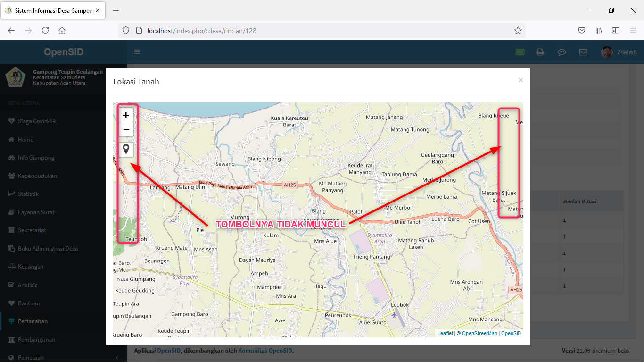Viewport: 644px width, 362px height.
Task: Click Kuala Kereutou Barat map label
Action: click(289, 121)
